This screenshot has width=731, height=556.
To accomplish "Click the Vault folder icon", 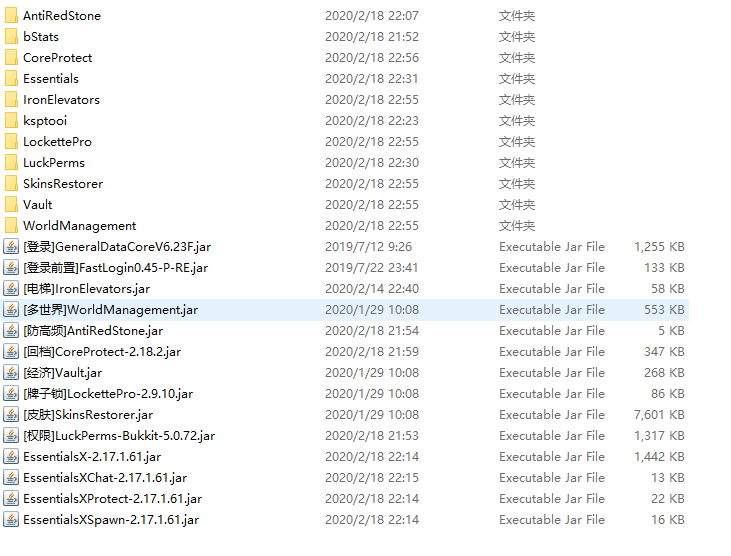I will coord(11,204).
